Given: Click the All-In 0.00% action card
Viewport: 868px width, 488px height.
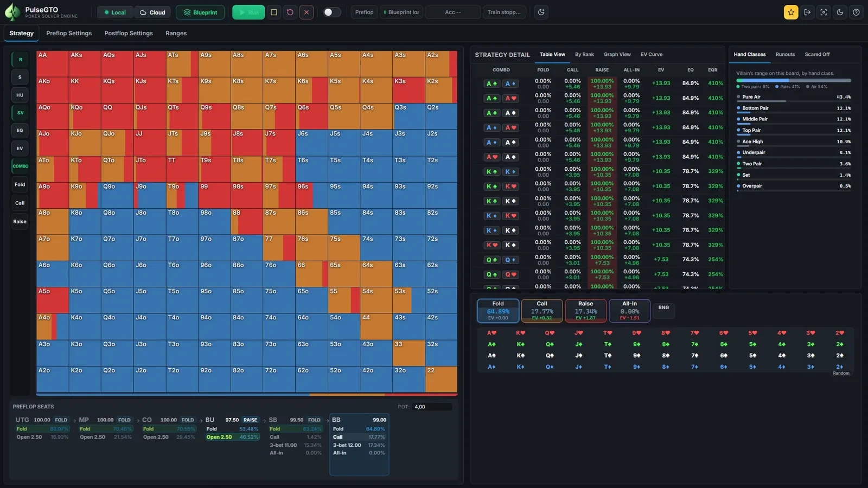Looking at the screenshot, I should coord(629,311).
